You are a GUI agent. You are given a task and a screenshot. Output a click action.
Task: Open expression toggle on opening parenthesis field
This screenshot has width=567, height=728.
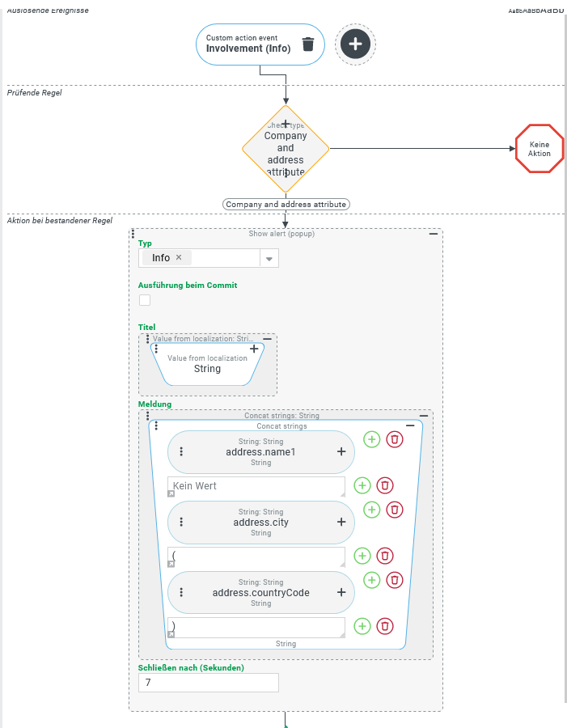pyautogui.click(x=171, y=564)
